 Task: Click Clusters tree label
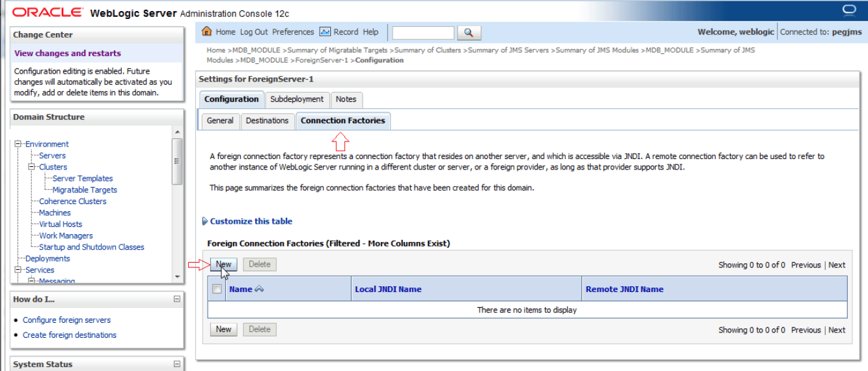53,167
